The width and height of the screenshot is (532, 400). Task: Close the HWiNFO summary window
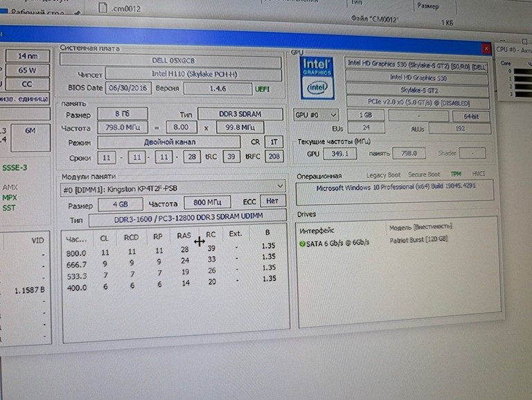point(486,48)
